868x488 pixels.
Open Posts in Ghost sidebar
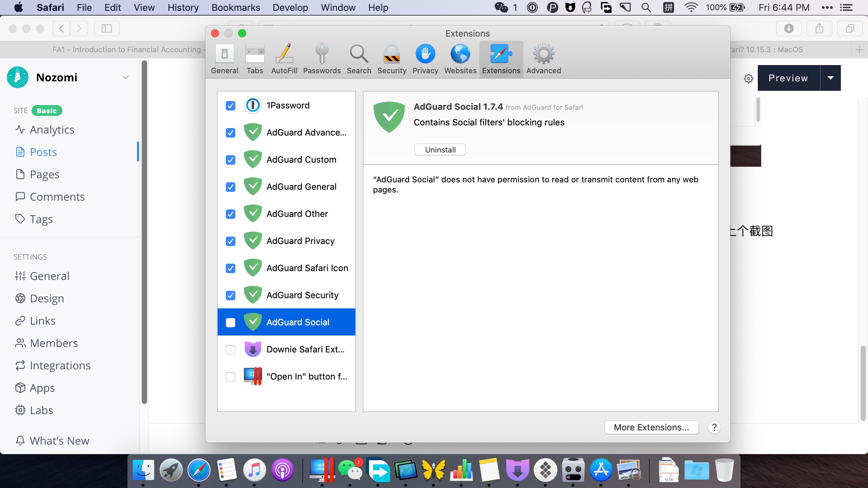[37, 152]
